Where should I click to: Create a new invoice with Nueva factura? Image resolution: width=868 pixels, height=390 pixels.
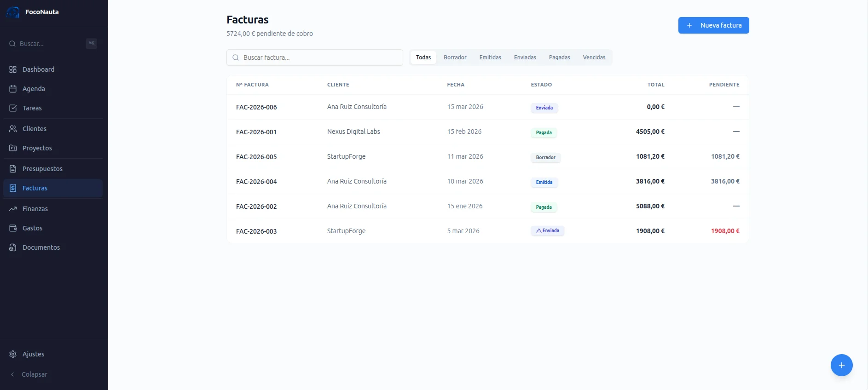click(713, 25)
